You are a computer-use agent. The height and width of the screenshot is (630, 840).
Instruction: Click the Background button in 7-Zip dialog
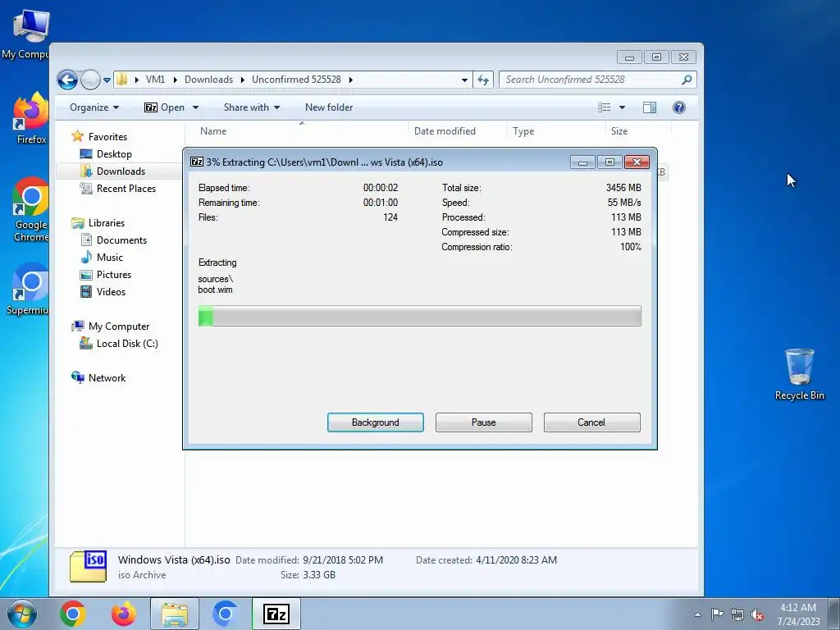pos(375,422)
